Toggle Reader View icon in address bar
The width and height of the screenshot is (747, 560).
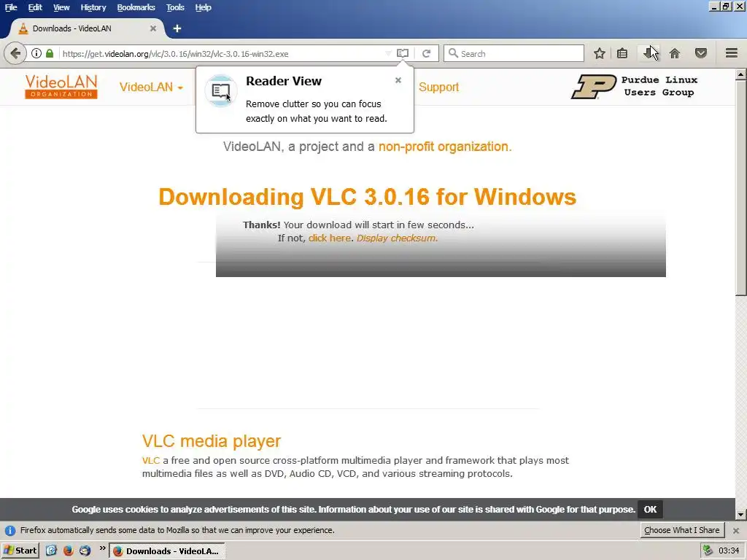click(403, 53)
